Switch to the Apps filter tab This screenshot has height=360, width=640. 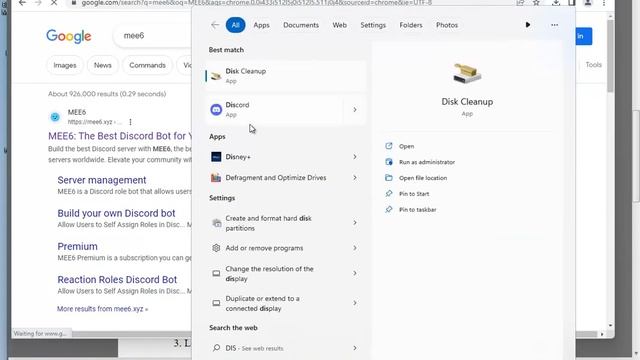coord(261,25)
